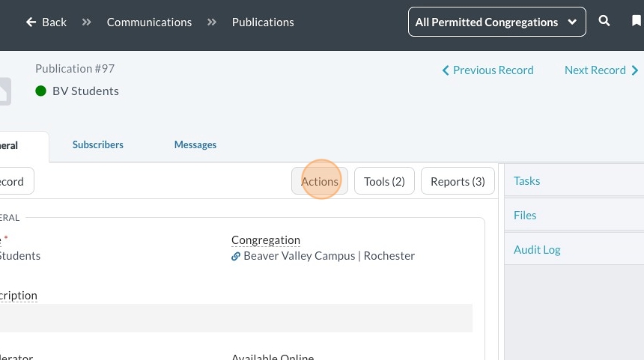
Task: Click the breadcrumb chevron before Publications
Action: (212, 22)
